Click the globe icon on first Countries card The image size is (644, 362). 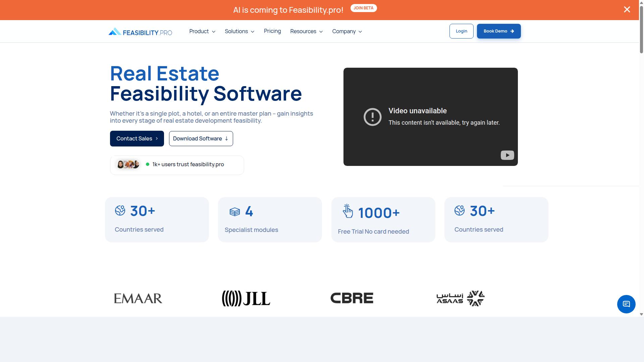[x=120, y=210]
